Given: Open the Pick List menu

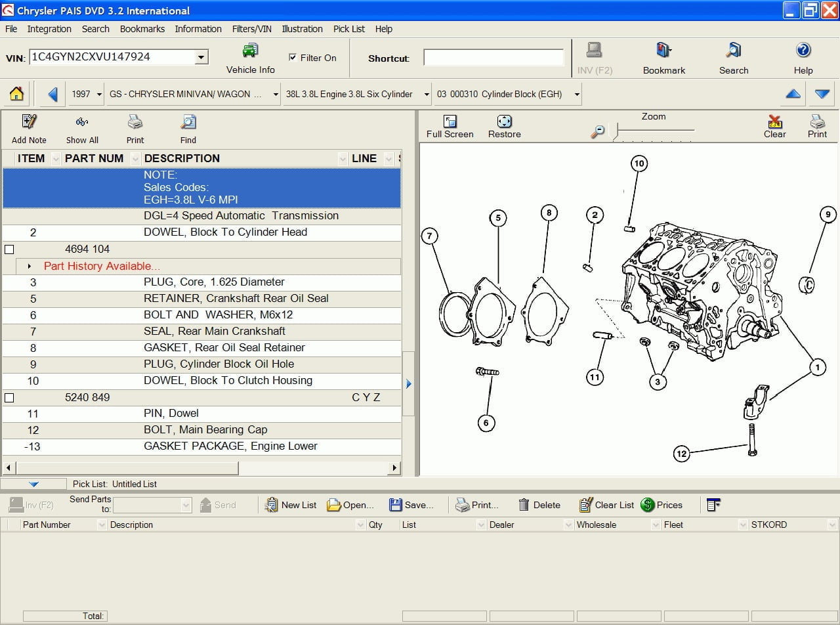Looking at the screenshot, I should [x=348, y=29].
